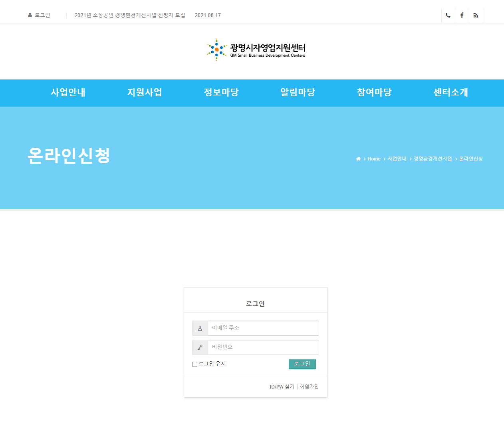Select the 지원사업 menu item
Screen dimensions: 504x442
(145, 92)
